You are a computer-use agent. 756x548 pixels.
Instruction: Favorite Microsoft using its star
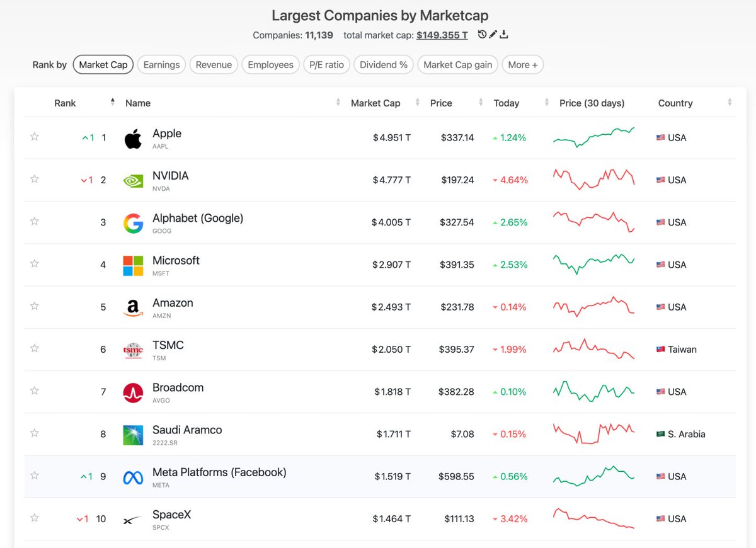(35, 263)
